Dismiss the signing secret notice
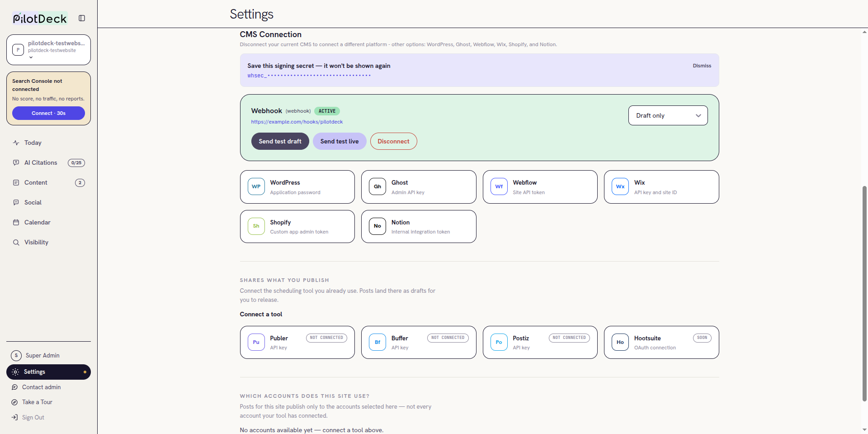The height and width of the screenshot is (434, 868). (702, 66)
